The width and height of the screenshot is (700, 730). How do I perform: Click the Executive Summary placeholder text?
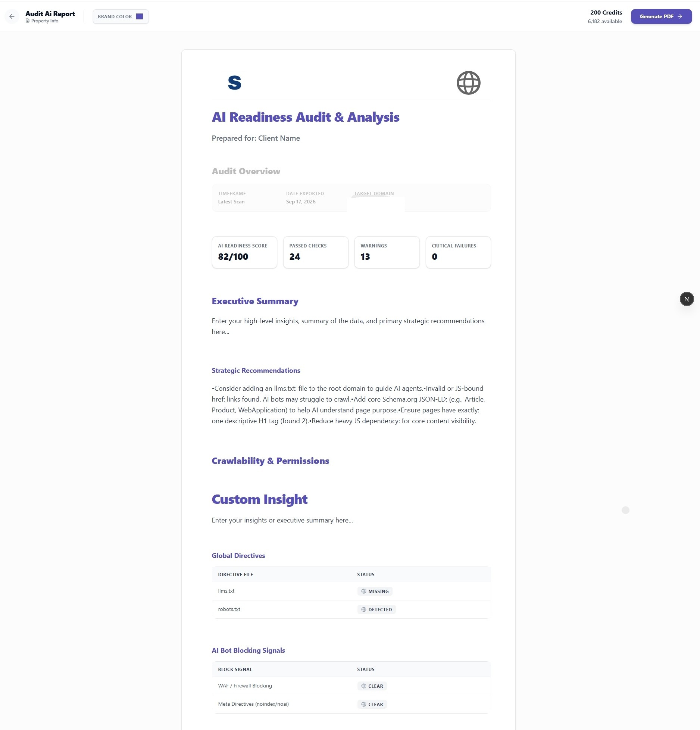pyautogui.click(x=348, y=326)
